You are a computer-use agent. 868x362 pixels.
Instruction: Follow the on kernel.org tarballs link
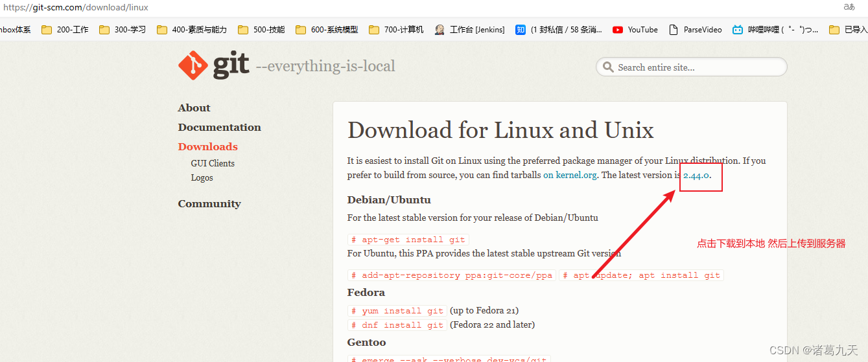point(570,175)
